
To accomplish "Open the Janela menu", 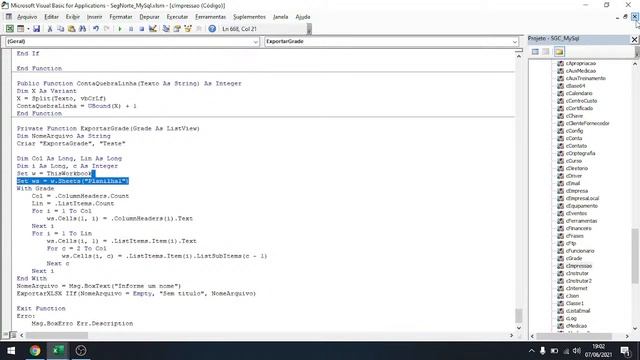I will 280,17.
